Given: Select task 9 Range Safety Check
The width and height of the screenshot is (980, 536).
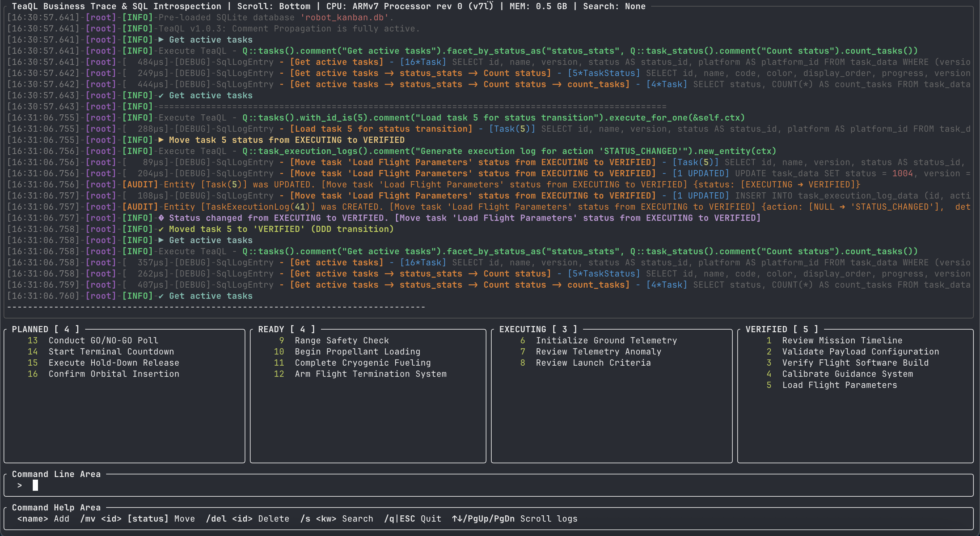Looking at the screenshot, I should pyautogui.click(x=334, y=340).
